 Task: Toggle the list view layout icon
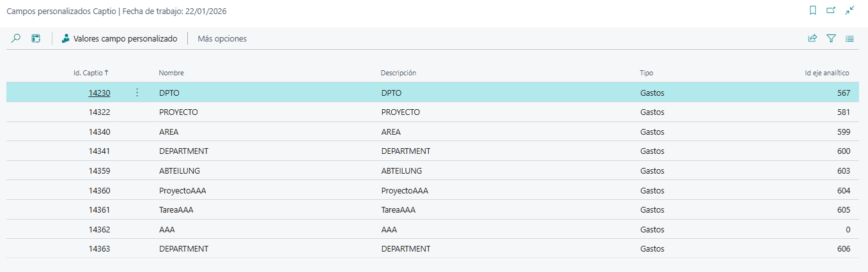tap(849, 38)
